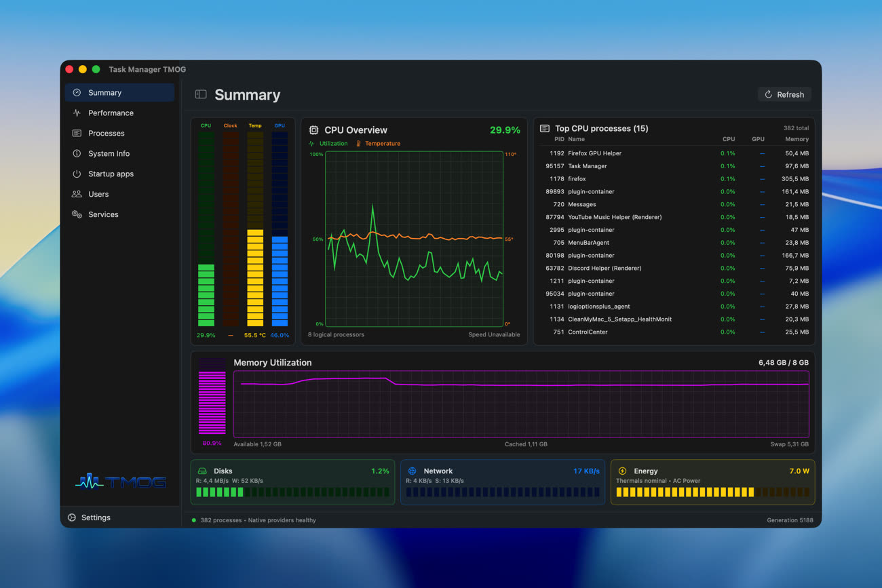Click the Memory Utilization graph
This screenshot has height=588, width=882.
[521, 404]
